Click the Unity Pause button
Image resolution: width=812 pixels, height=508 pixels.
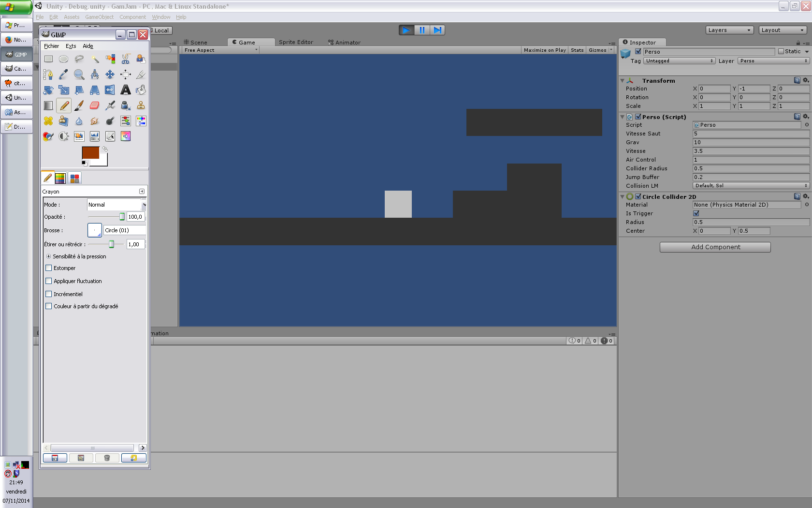tap(422, 30)
